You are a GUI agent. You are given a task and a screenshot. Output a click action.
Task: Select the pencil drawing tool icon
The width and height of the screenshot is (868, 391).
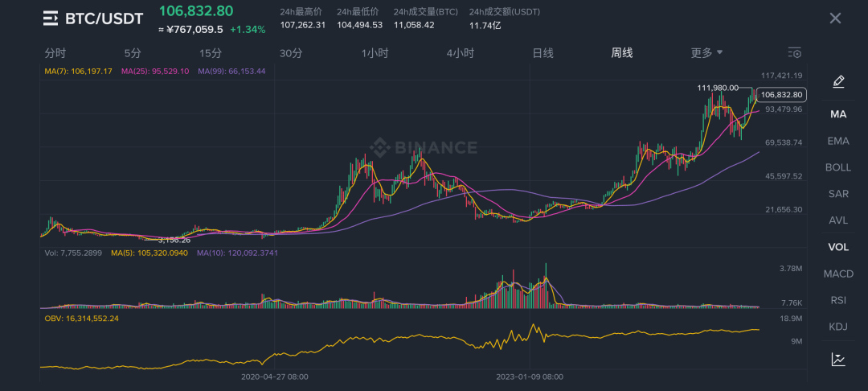[838, 81]
